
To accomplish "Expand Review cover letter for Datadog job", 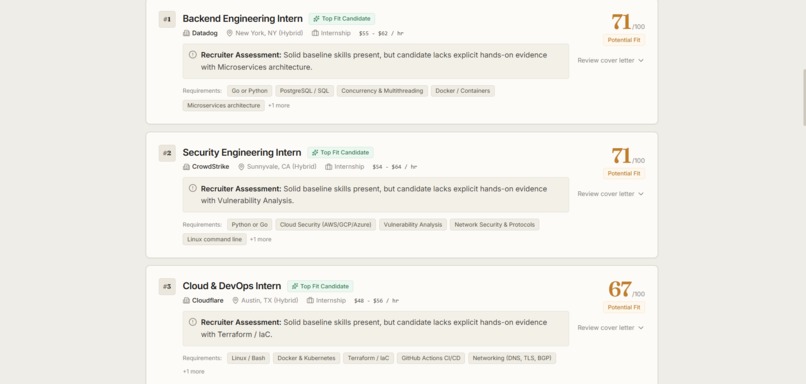I will 610,60.
